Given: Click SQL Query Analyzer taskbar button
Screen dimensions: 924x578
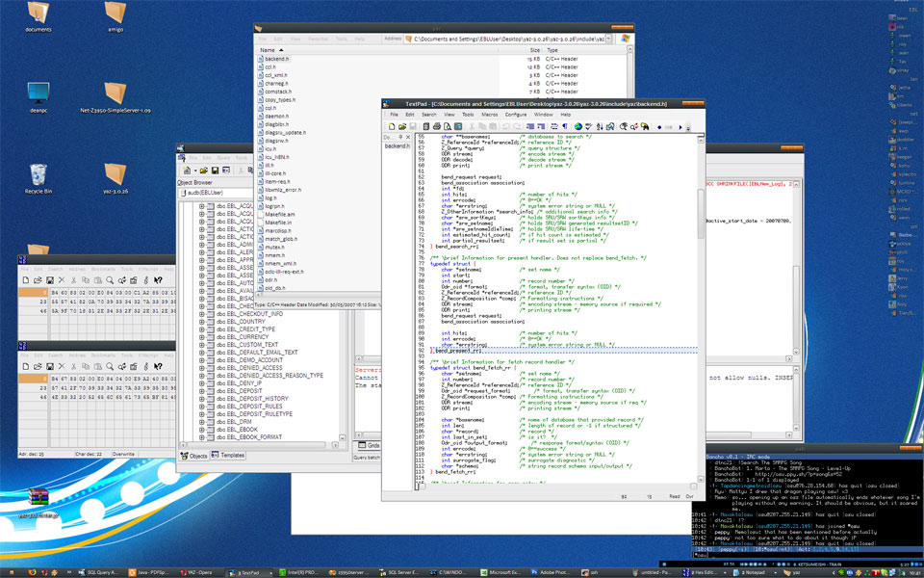Looking at the screenshot, I should [101, 572].
